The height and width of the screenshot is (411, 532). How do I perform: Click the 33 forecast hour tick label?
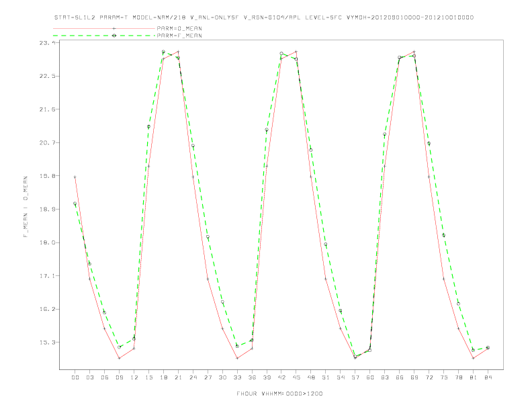(x=237, y=377)
